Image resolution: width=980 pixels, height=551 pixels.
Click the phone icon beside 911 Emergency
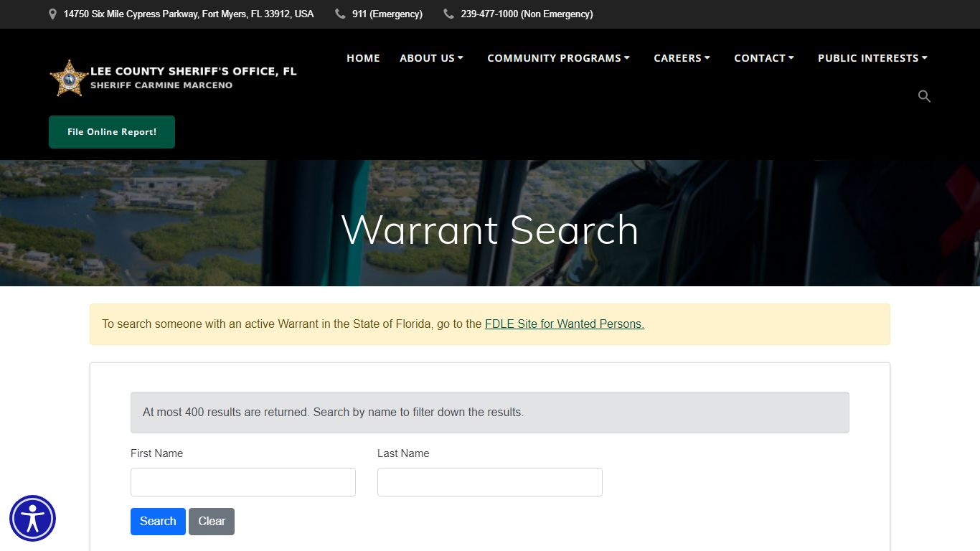coord(340,14)
